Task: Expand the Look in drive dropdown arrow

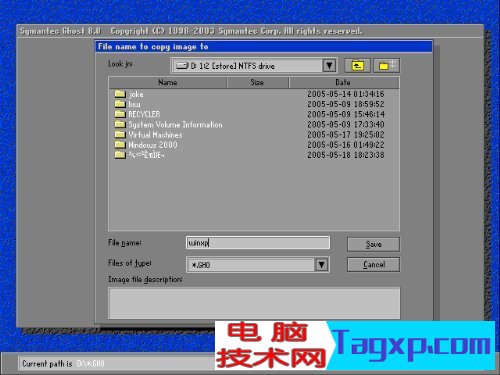Action: (x=329, y=65)
